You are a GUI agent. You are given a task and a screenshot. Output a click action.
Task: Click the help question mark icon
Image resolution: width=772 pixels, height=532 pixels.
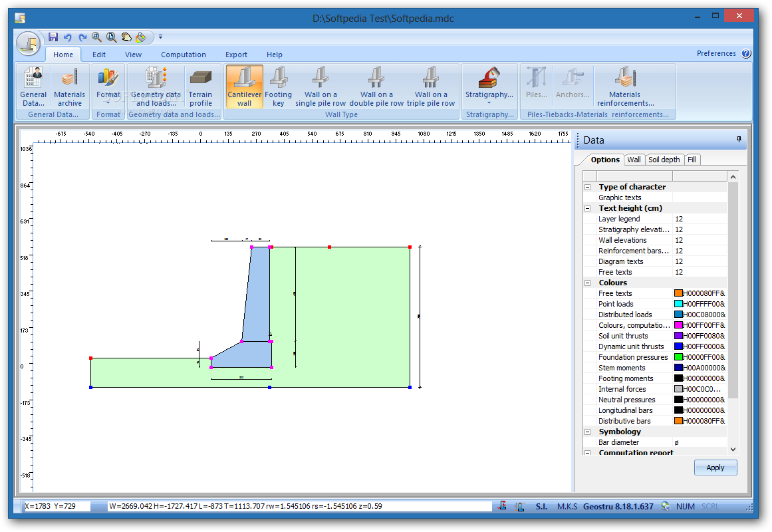click(x=746, y=54)
